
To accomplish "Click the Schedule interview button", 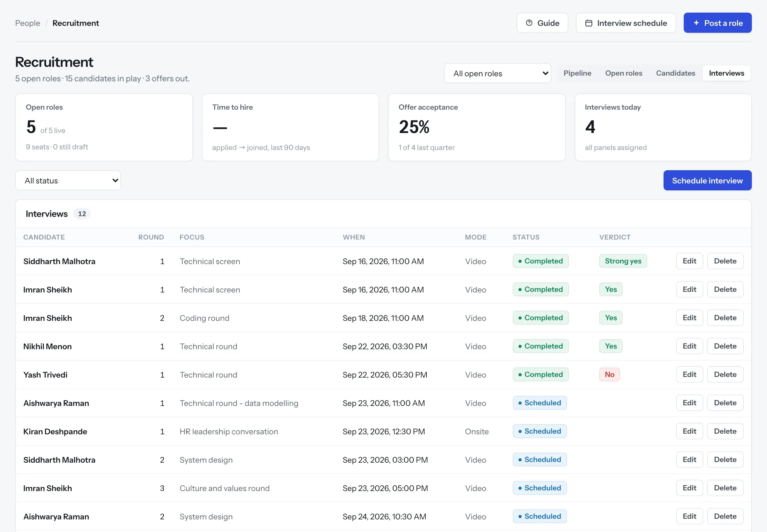I will tap(707, 180).
